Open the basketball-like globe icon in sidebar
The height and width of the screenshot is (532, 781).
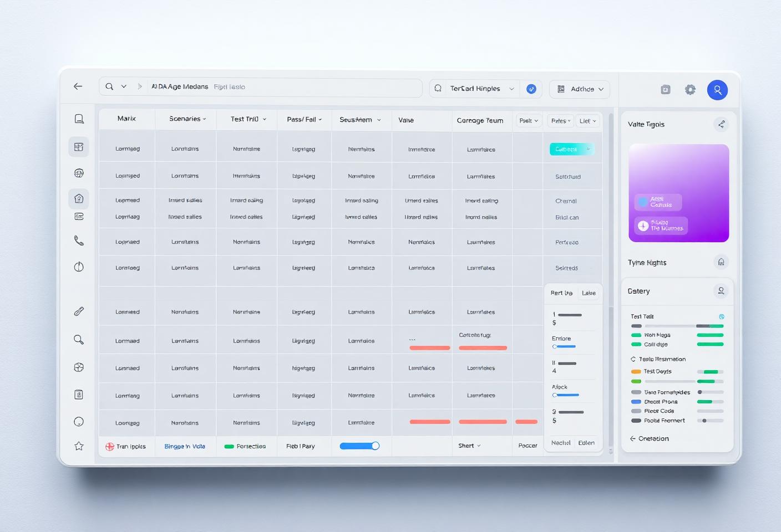pyautogui.click(x=79, y=367)
